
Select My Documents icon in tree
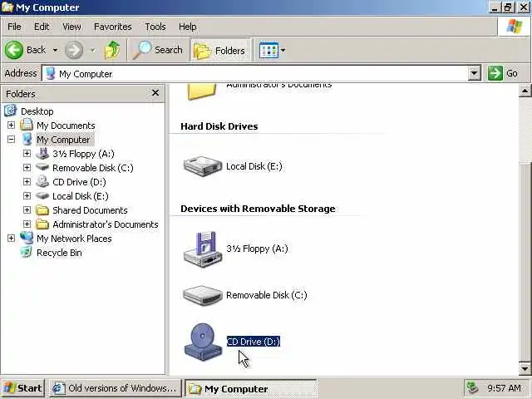[x=27, y=126]
